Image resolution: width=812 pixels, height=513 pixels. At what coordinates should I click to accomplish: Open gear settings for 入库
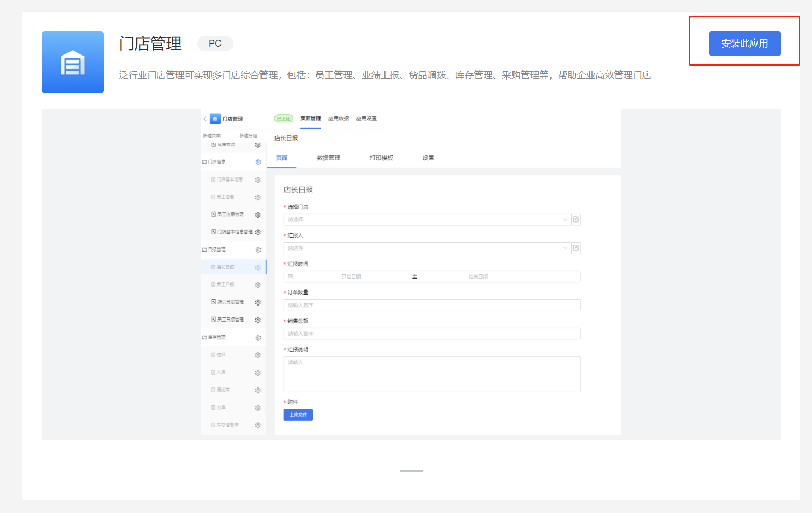258,373
